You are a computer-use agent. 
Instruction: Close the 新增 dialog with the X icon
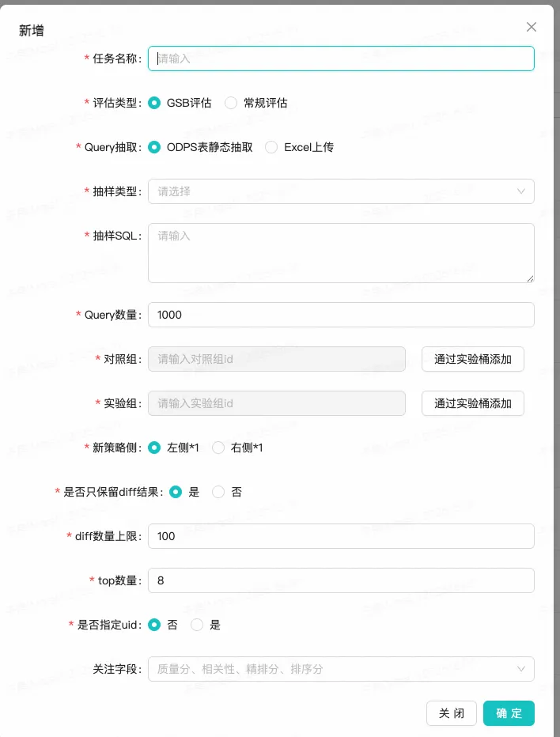tap(532, 27)
